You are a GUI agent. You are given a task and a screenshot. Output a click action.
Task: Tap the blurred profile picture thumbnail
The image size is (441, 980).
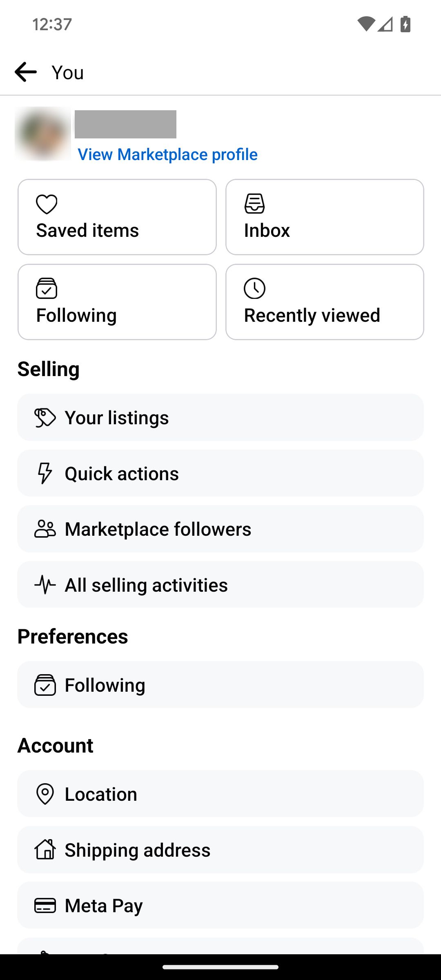[43, 134]
